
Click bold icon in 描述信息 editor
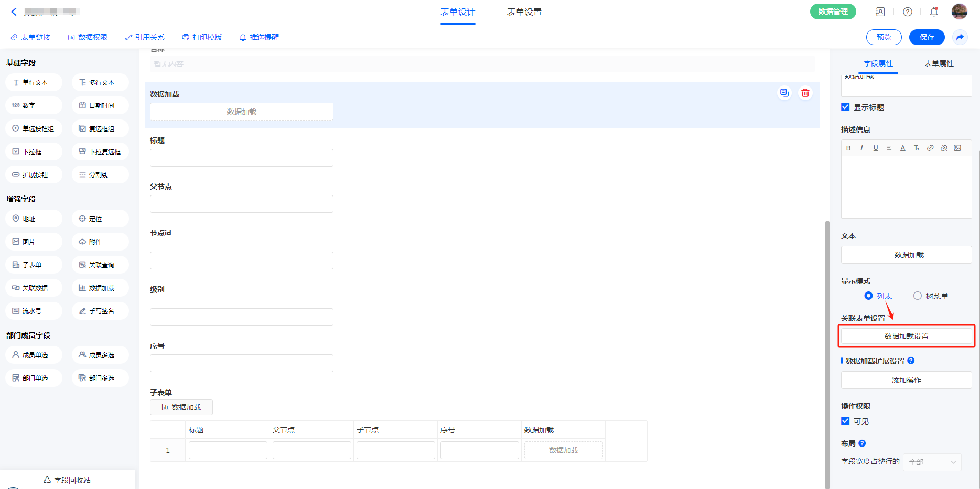(848, 148)
